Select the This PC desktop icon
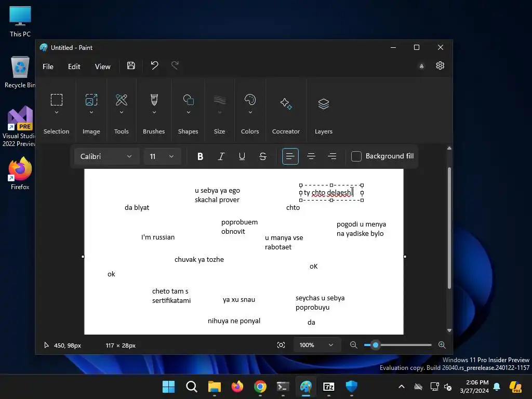 pyautogui.click(x=20, y=21)
